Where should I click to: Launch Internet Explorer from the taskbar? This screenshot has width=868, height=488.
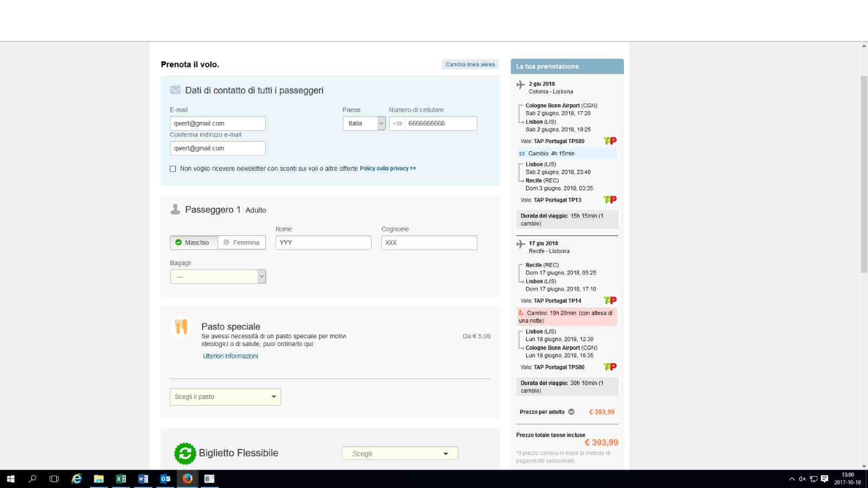pyautogui.click(x=77, y=479)
